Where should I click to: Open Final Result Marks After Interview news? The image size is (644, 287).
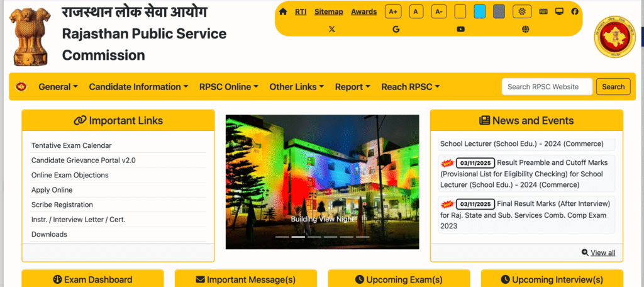click(526, 215)
